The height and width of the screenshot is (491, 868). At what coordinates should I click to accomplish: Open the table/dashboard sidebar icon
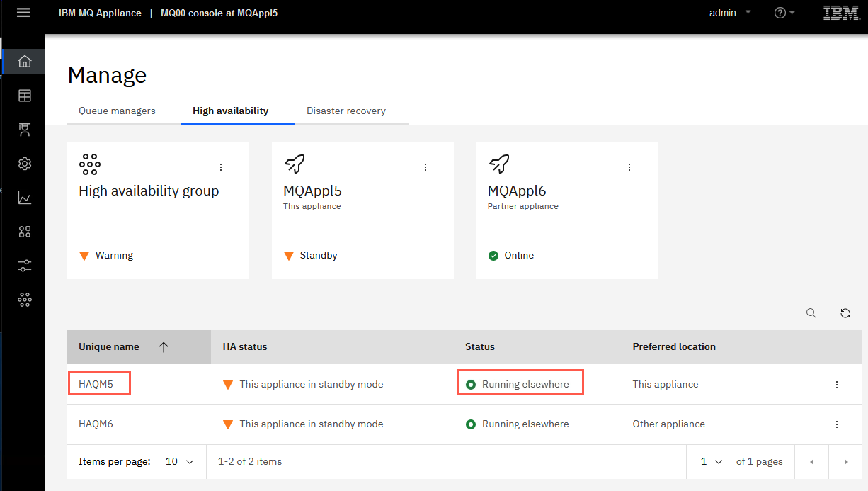click(x=24, y=96)
